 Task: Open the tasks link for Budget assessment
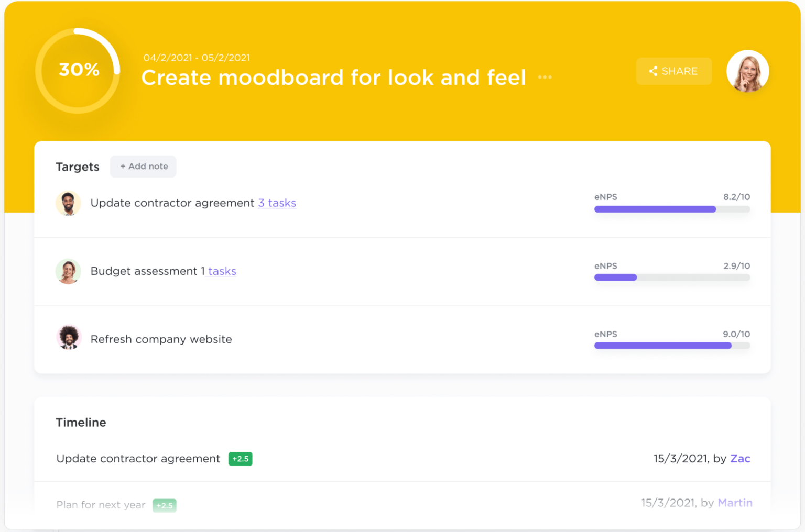tap(222, 271)
